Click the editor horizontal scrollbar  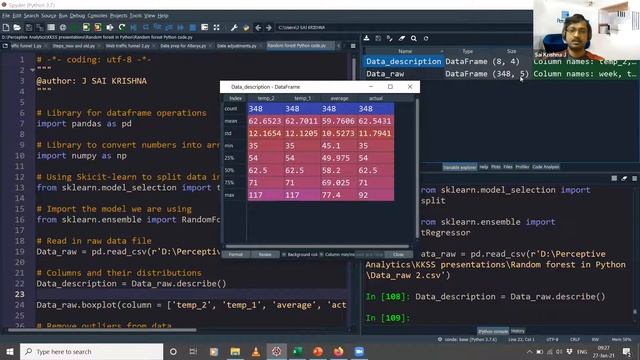tap(102, 330)
